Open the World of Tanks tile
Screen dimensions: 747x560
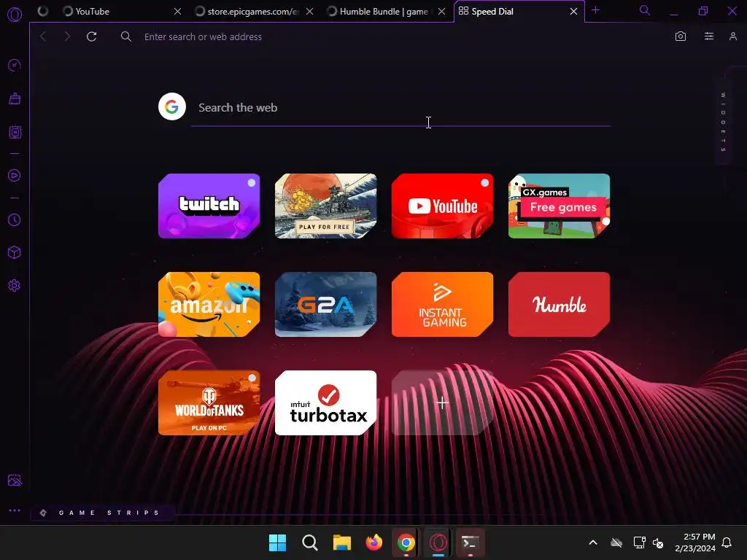(x=209, y=402)
